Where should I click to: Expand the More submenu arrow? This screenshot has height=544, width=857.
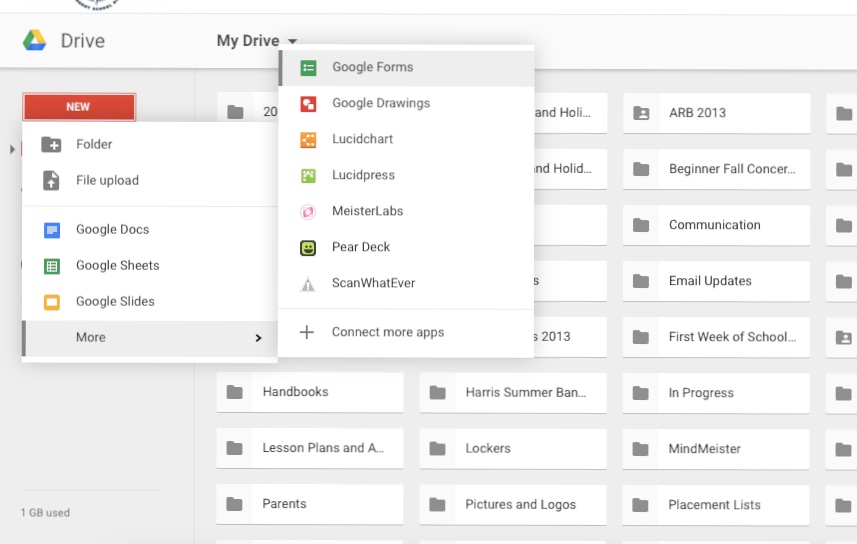259,338
